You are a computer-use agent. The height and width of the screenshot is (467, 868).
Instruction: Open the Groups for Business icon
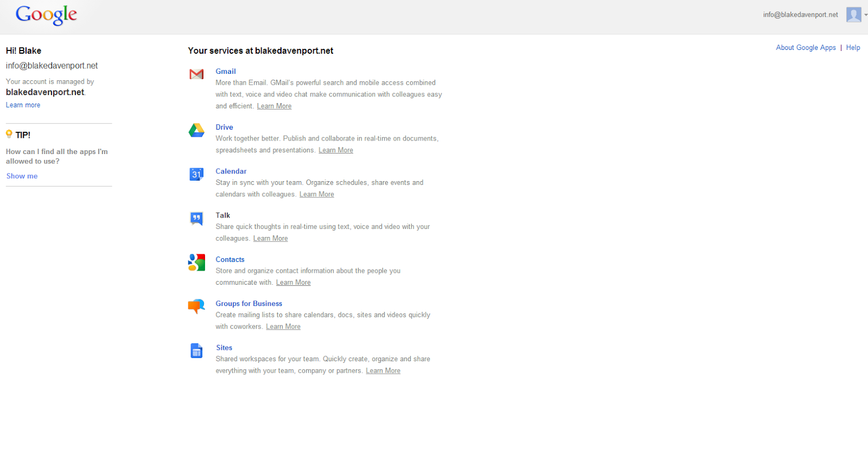[196, 306]
